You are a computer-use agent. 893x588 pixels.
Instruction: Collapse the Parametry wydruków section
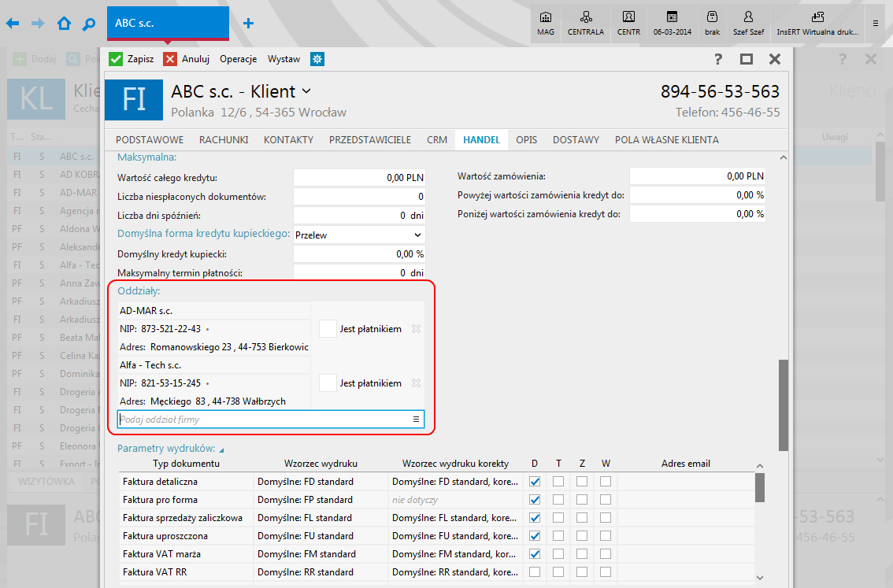click(x=221, y=449)
